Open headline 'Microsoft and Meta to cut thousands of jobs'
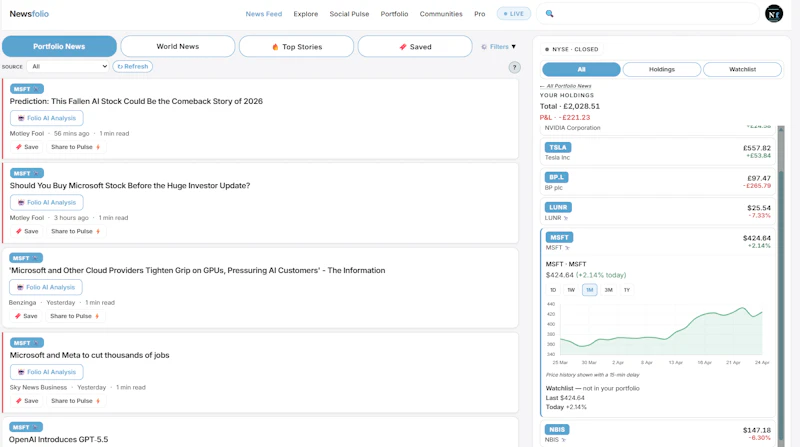Image resolution: width=800 pixels, height=447 pixels. click(x=89, y=355)
